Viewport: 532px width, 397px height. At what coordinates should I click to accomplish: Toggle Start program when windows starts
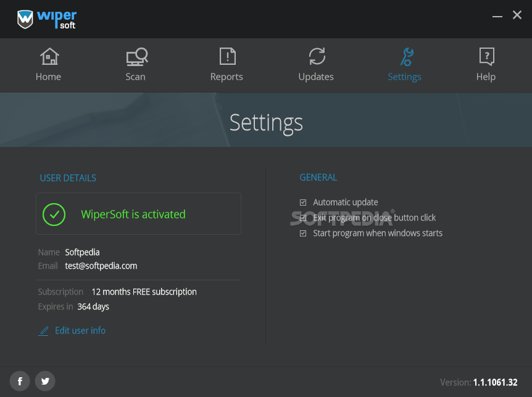[x=303, y=233]
